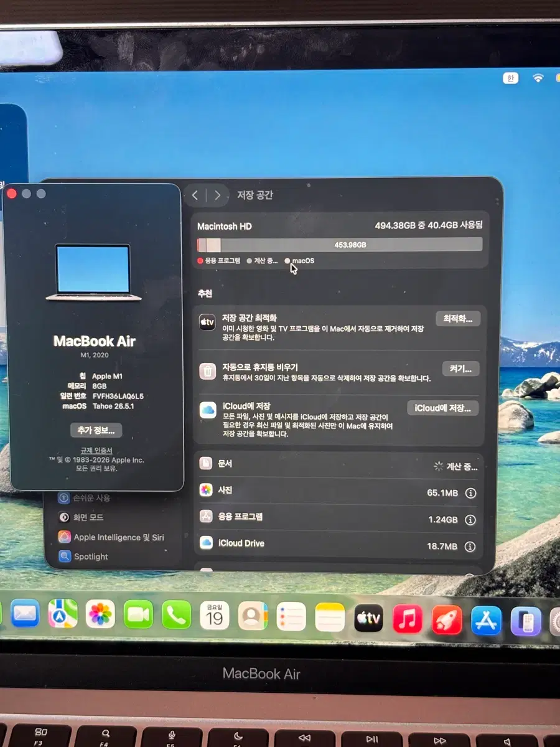Close the About This Mac window
Image resolution: width=560 pixels, height=747 pixels.
click(11, 194)
